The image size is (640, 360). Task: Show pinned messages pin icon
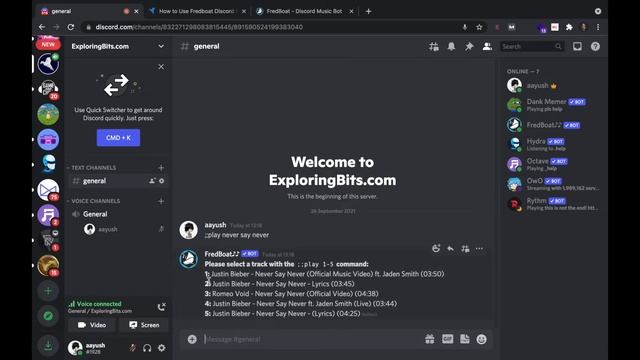point(469,47)
